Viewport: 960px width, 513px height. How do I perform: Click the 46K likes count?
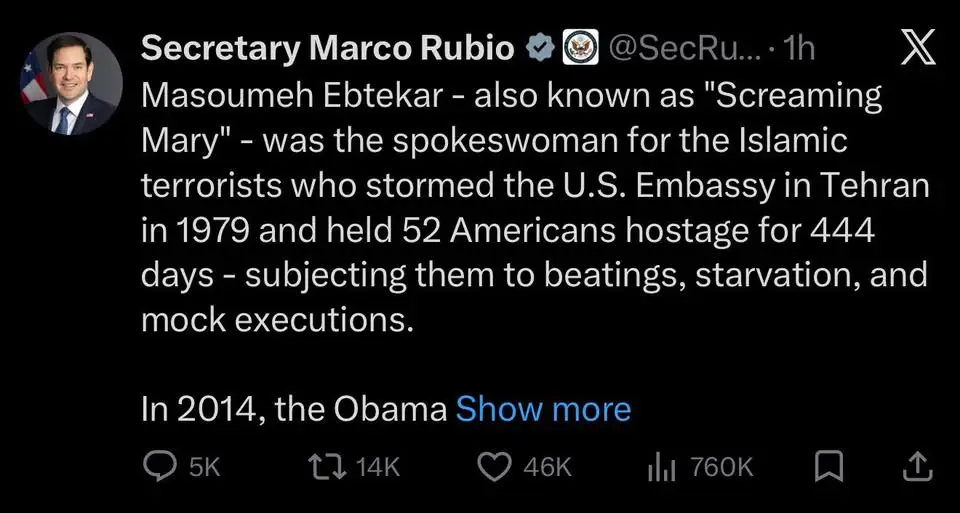click(x=548, y=466)
